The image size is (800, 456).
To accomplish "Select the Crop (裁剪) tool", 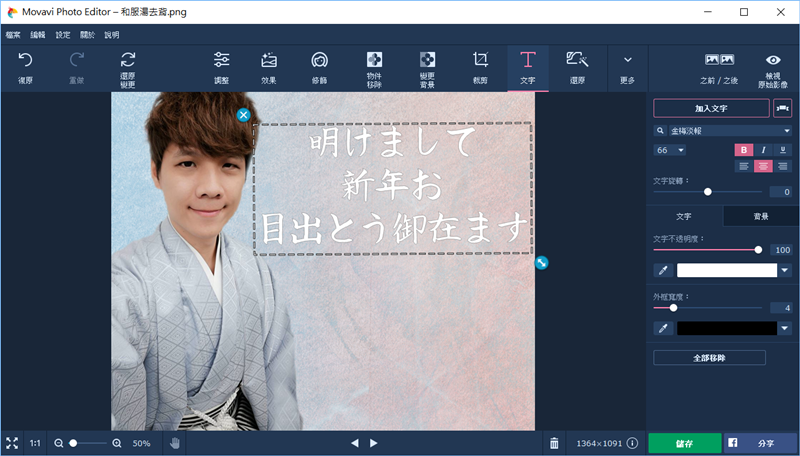I will 480,68.
